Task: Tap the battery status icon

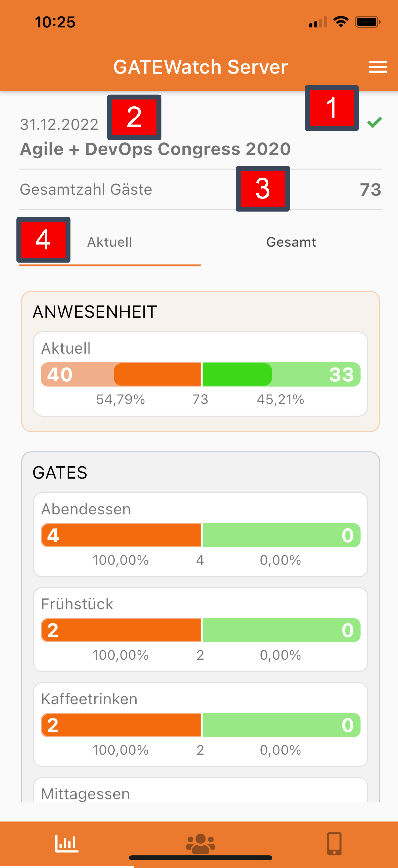Action: [367, 22]
